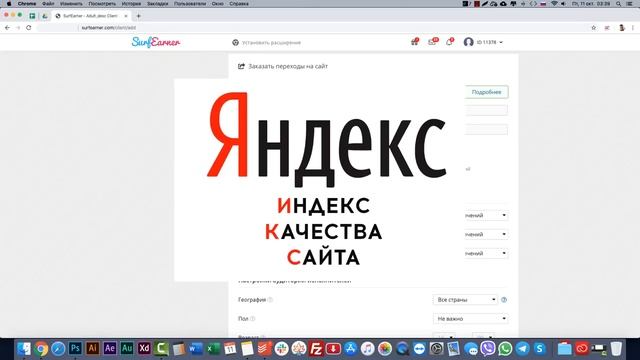Launch Adobe XD from the Dock
The height and width of the screenshot is (360, 640).
coord(144,349)
